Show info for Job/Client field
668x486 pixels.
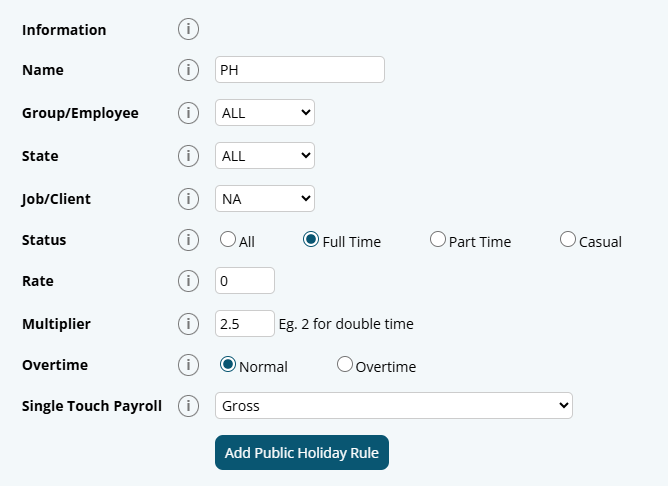tap(188, 199)
